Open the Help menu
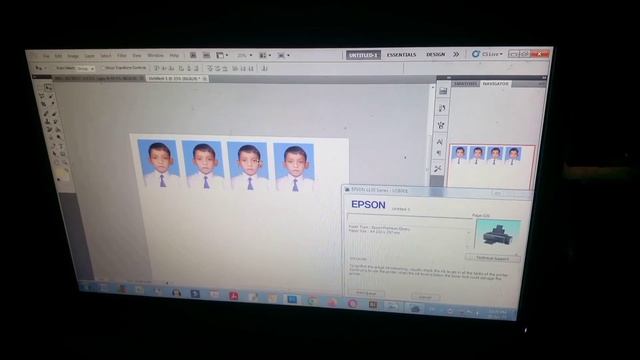This screenshot has height=360, width=640. point(174,55)
